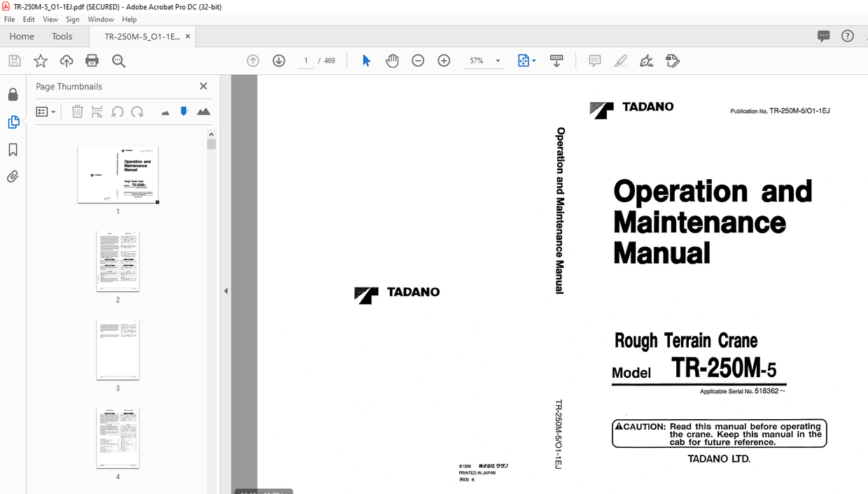Viewport: 868px width, 494px height.
Task: Open the Window menu
Action: 101,20
